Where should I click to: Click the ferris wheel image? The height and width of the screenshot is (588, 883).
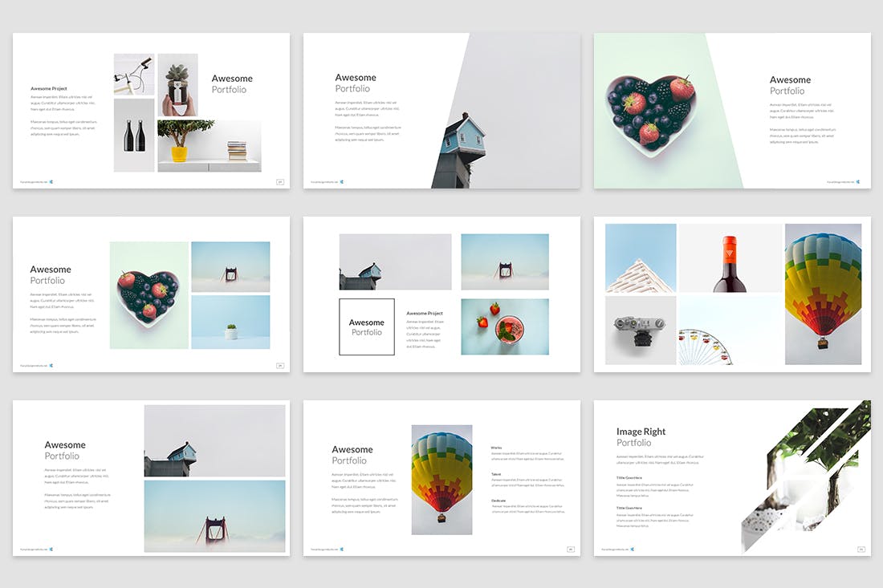730,330
